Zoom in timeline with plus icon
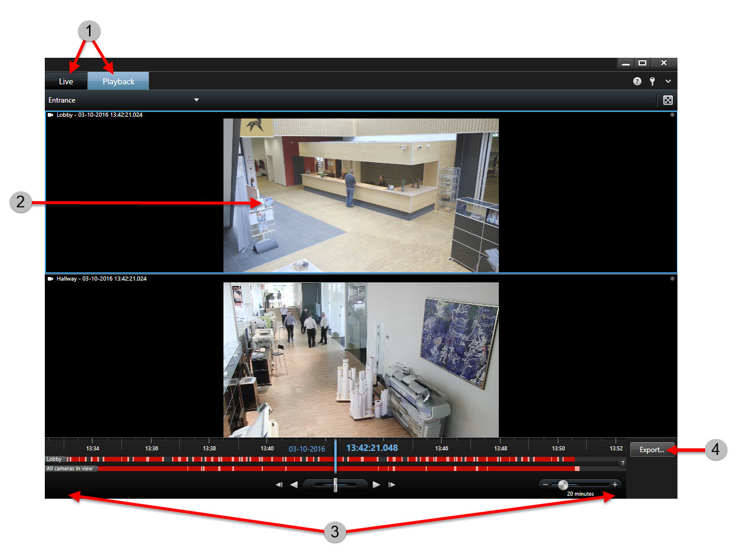Image resolution: width=737 pixels, height=560 pixels. tap(615, 485)
